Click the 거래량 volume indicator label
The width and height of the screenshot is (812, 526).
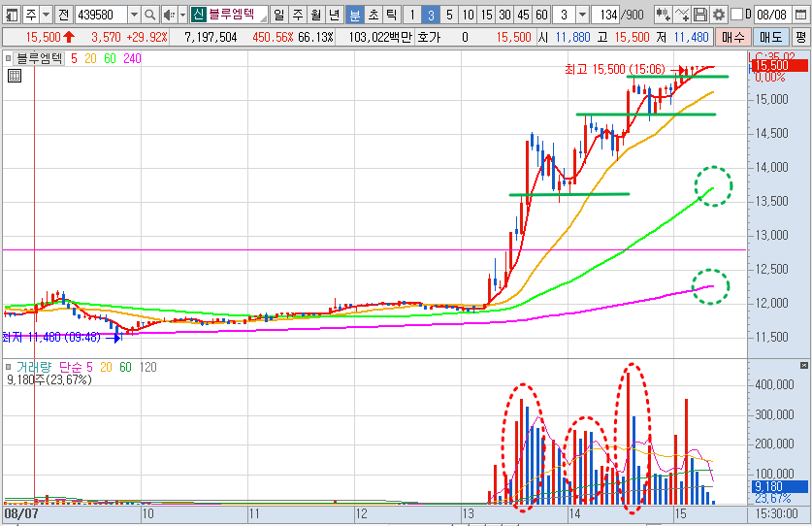point(34,367)
